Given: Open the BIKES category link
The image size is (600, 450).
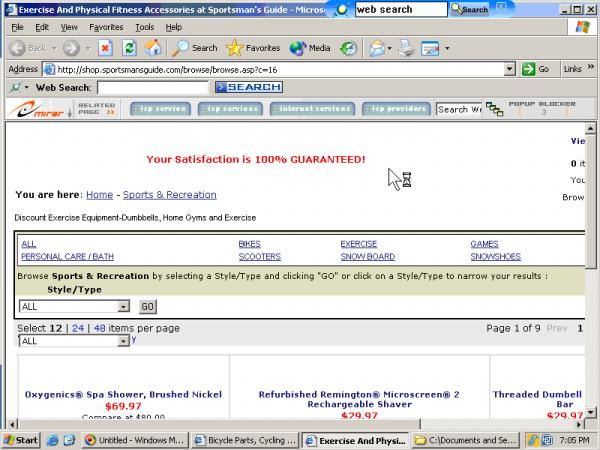Looking at the screenshot, I should coord(249,244).
